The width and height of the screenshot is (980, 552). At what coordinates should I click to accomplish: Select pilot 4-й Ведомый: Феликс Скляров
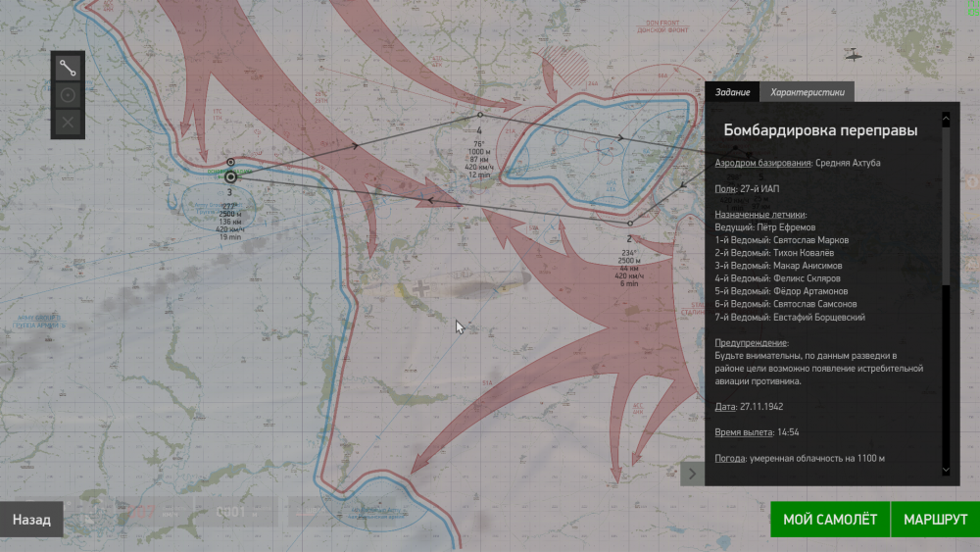tap(777, 278)
